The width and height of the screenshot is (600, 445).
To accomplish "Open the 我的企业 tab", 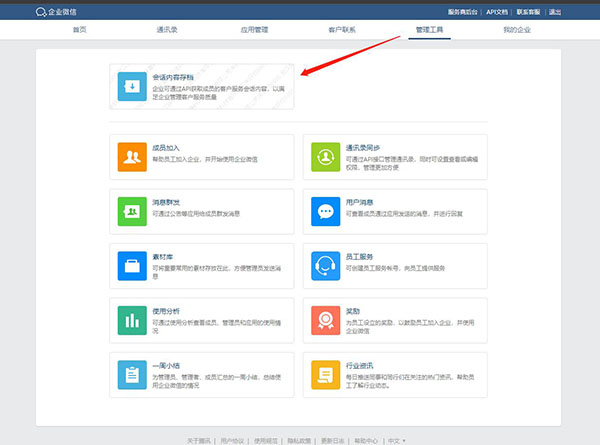I will click(517, 29).
